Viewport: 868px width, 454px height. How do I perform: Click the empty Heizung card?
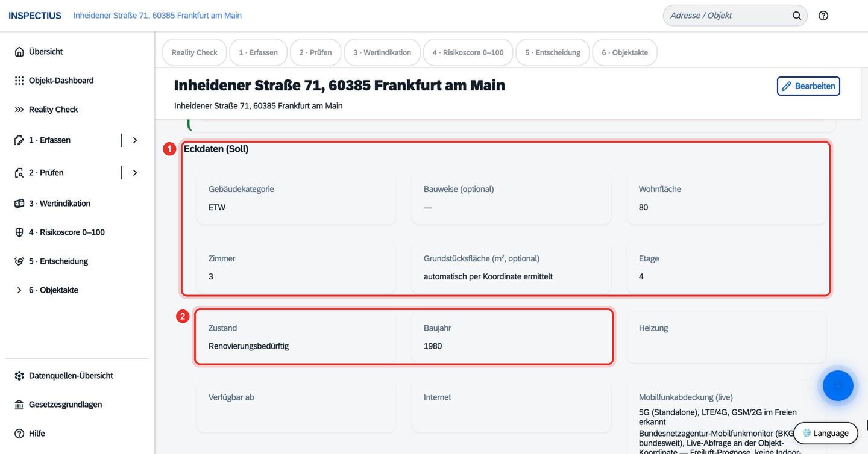coord(726,337)
